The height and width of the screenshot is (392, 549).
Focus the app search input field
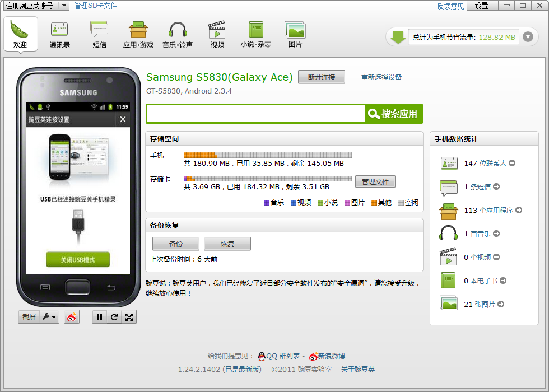pyautogui.click(x=256, y=114)
